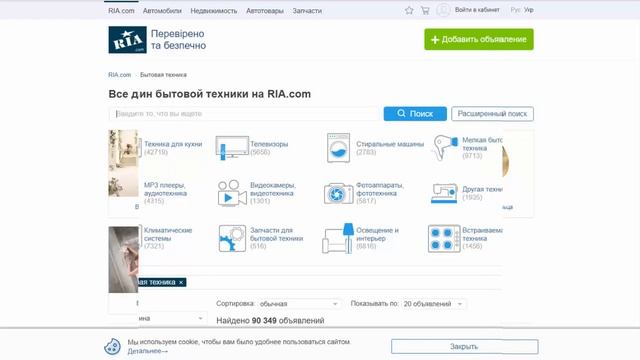Click Бытовая техника breadcrumb
640x360 pixels.
click(x=163, y=75)
